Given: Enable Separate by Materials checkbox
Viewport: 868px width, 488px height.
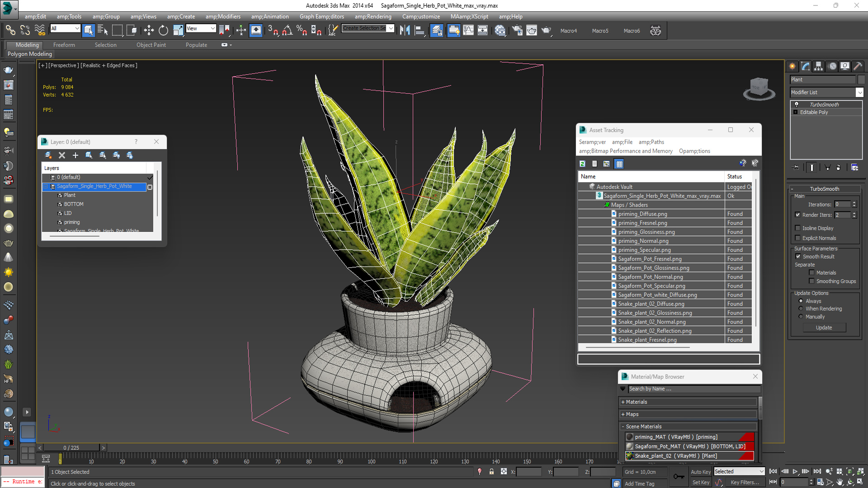Looking at the screenshot, I should pos(811,272).
